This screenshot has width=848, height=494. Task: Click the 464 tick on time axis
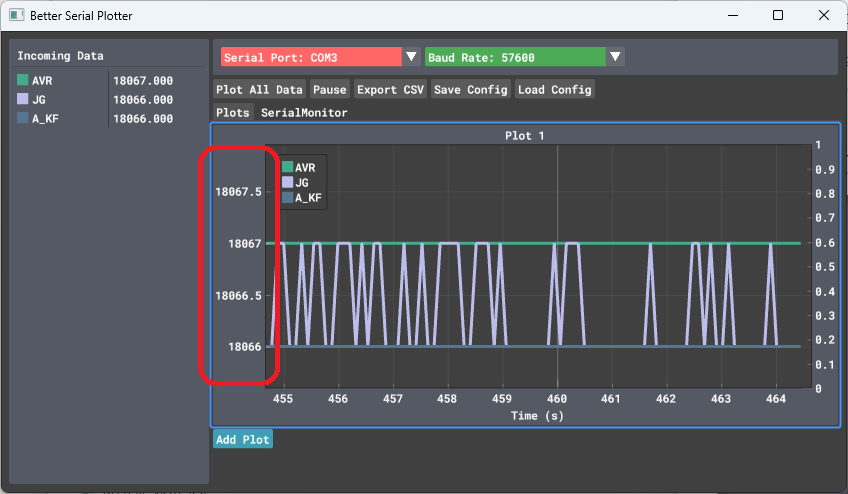(x=776, y=399)
